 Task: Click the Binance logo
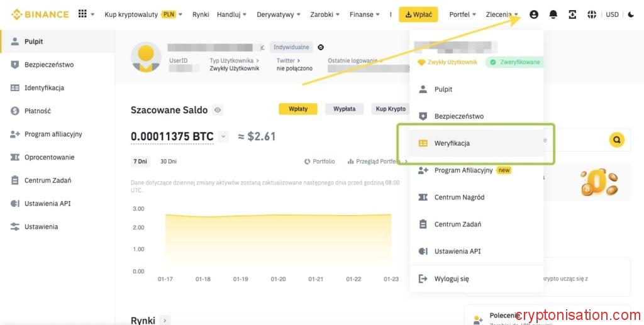tap(40, 14)
